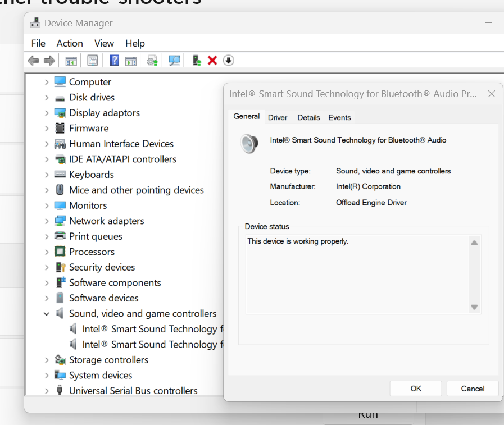Select the Storage controllers icon

[60, 359]
